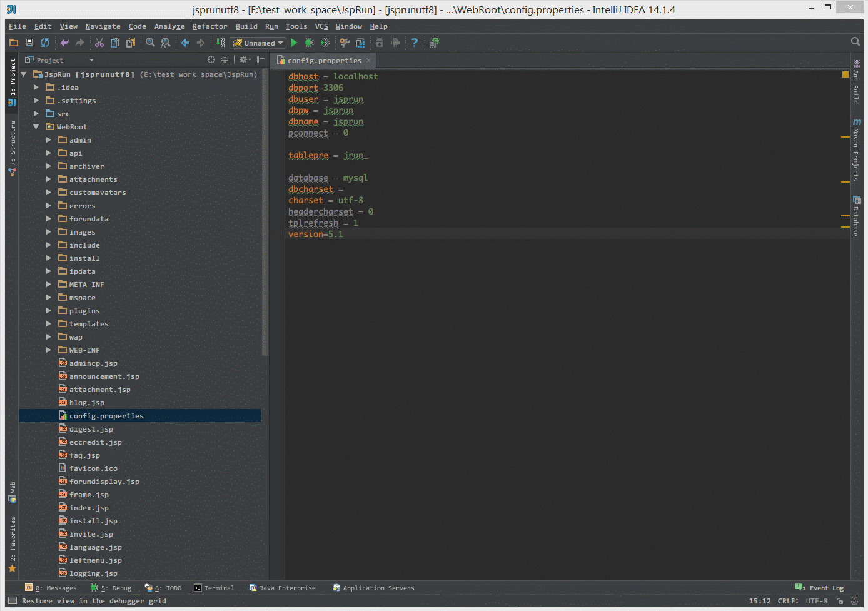Expand the src folder in project tree
Viewport: 868px width, 611px height.
pos(36,114)
